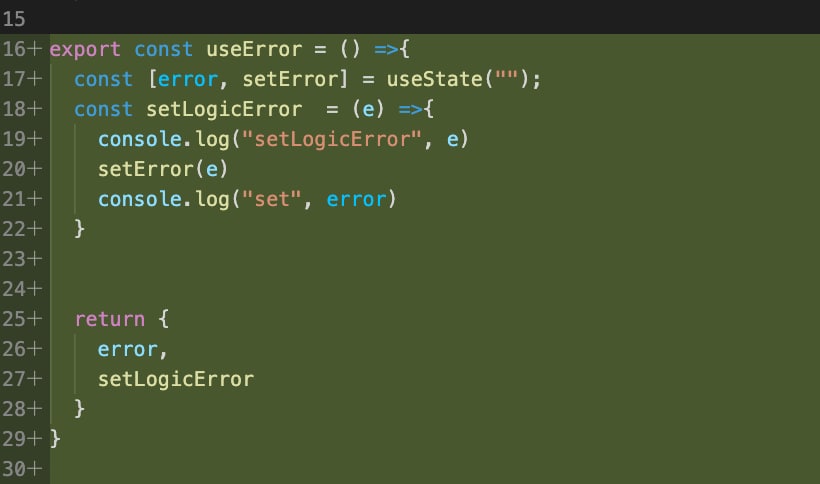Select unchanged line number 15

pos(16,19)
